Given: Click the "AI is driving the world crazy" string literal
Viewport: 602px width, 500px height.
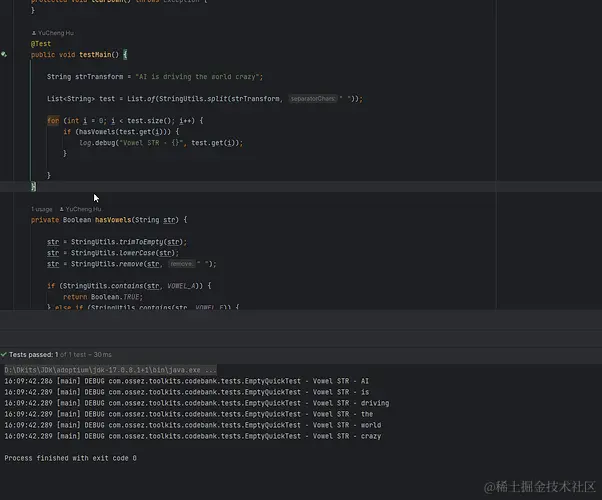Looking at the screenshot, I should tap(197, 77).
